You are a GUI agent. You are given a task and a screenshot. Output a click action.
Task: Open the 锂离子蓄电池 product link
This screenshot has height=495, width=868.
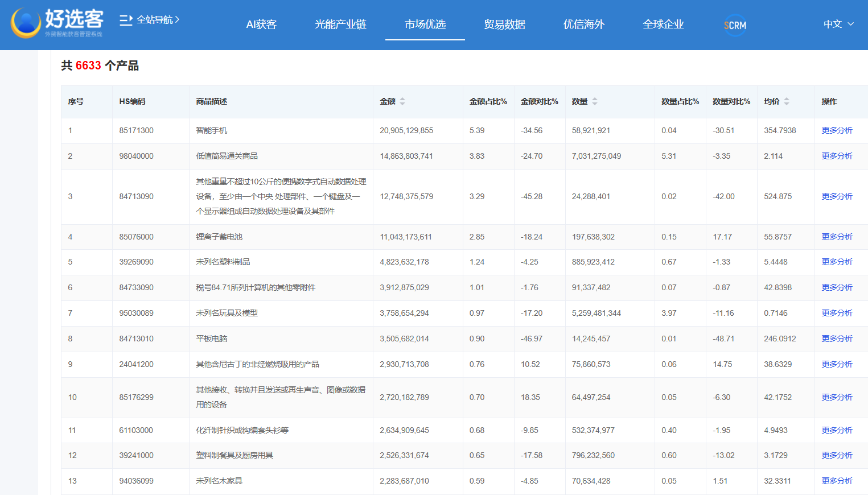221,237
